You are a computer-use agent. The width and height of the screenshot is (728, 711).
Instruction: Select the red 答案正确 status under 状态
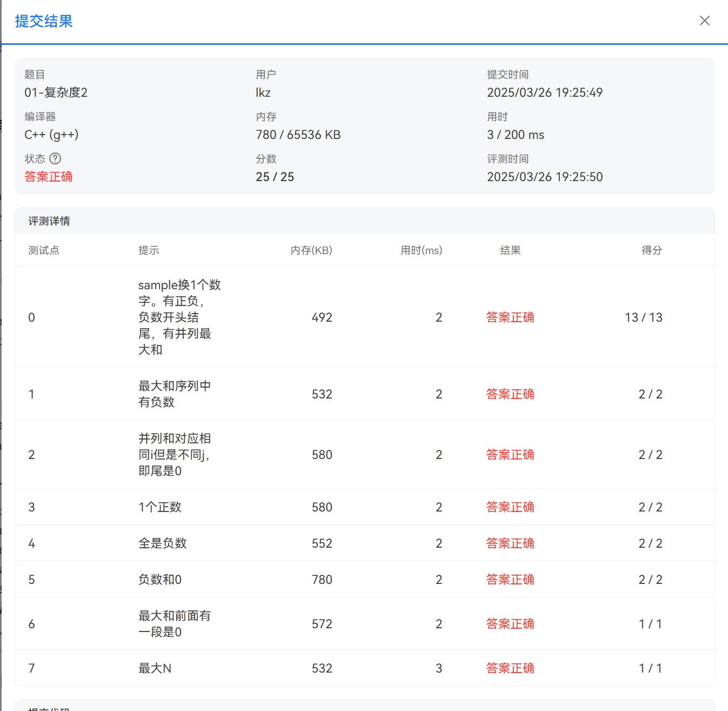coord(49,177)
